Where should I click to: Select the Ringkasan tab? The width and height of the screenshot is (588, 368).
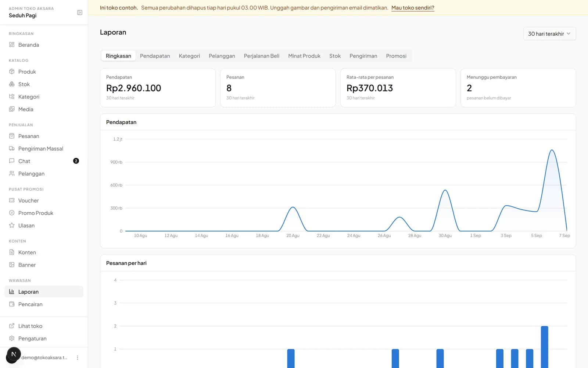coord(118,56)
